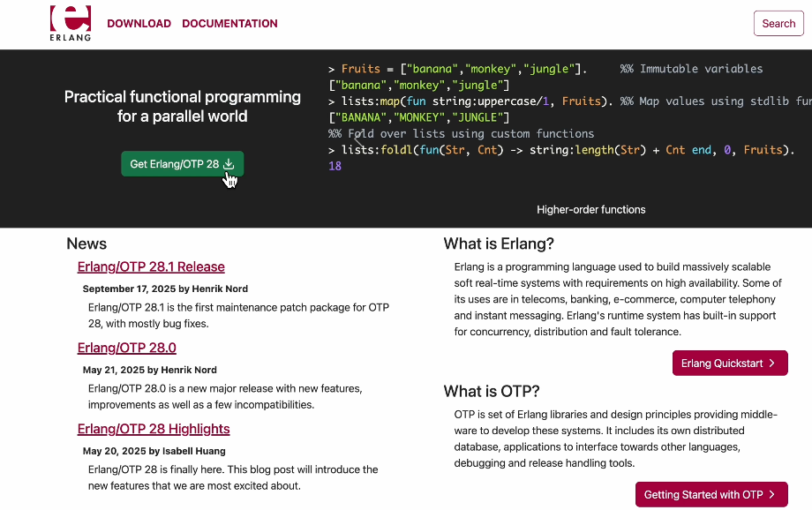
Task: Click the chevron arrow on Erlang Quickstart button
Action: [x=771, y=364]
